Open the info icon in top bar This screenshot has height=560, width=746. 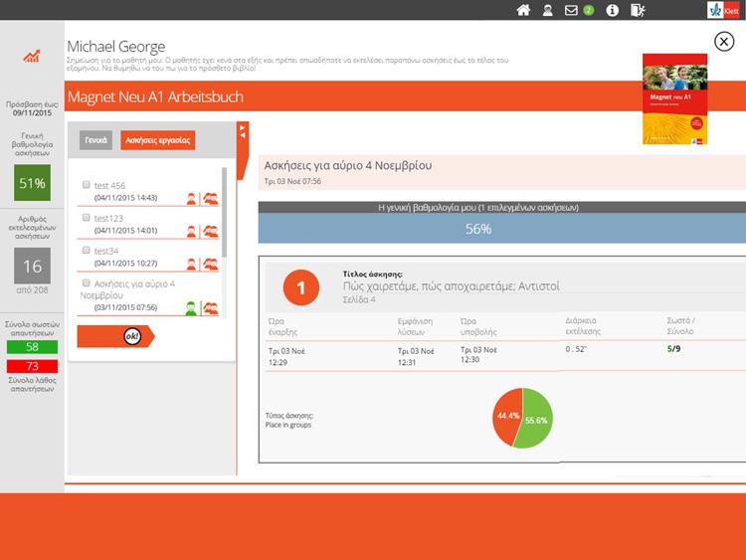point(613,10)
